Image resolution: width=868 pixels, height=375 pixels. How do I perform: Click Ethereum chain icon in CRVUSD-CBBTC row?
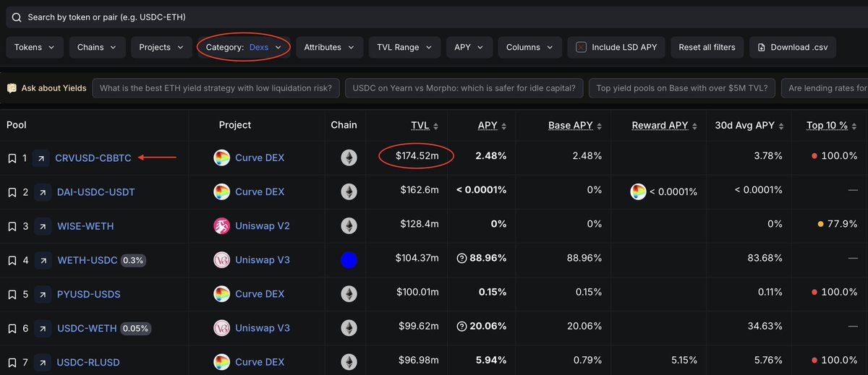tap(349, 158)
